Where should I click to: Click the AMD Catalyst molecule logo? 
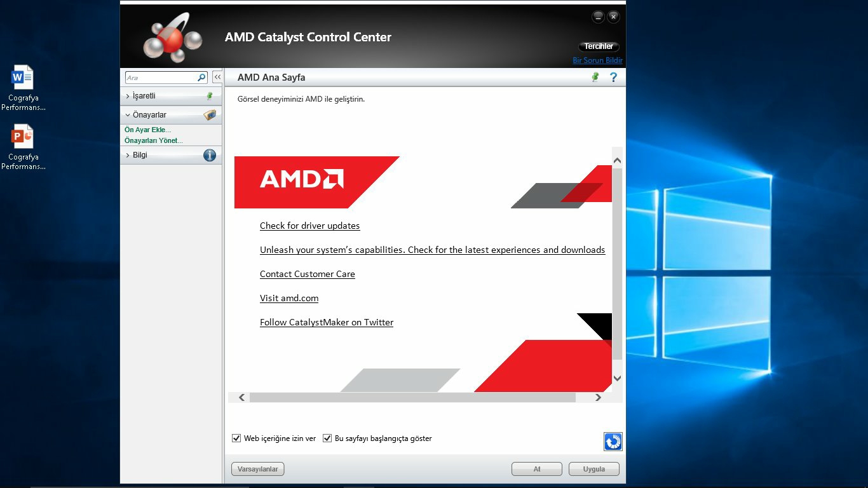click(172, 39)
